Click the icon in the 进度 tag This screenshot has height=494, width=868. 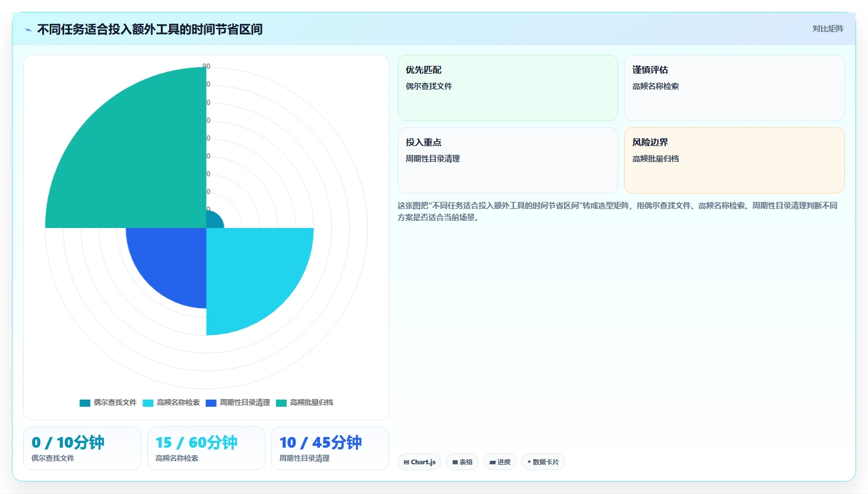(x=492, y=462)
